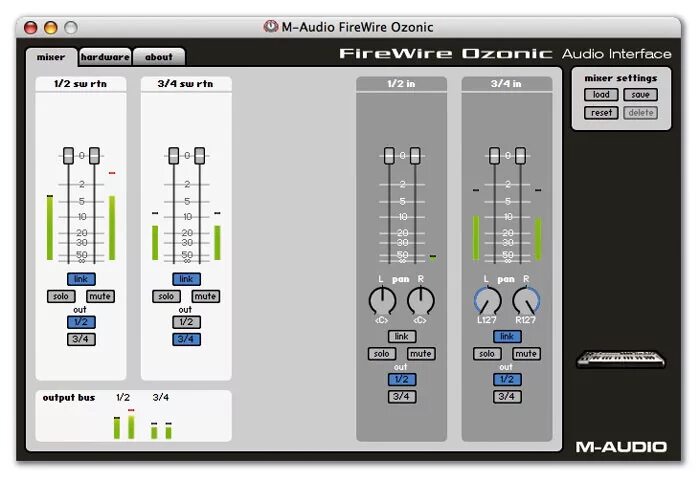This screenshot has width=700, height=480.
Task: Click right fader handle of 3/4 in
Action: [x=520, y=156]
